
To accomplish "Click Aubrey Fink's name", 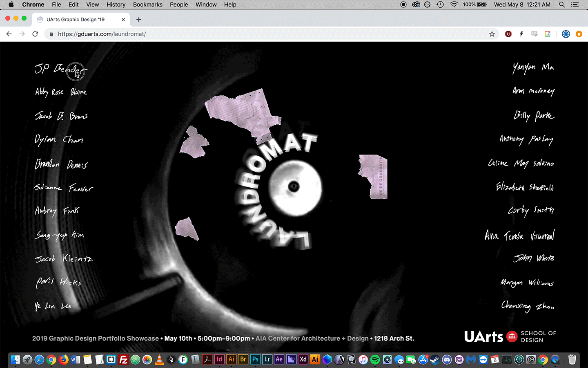I will [x=57, y=211].
